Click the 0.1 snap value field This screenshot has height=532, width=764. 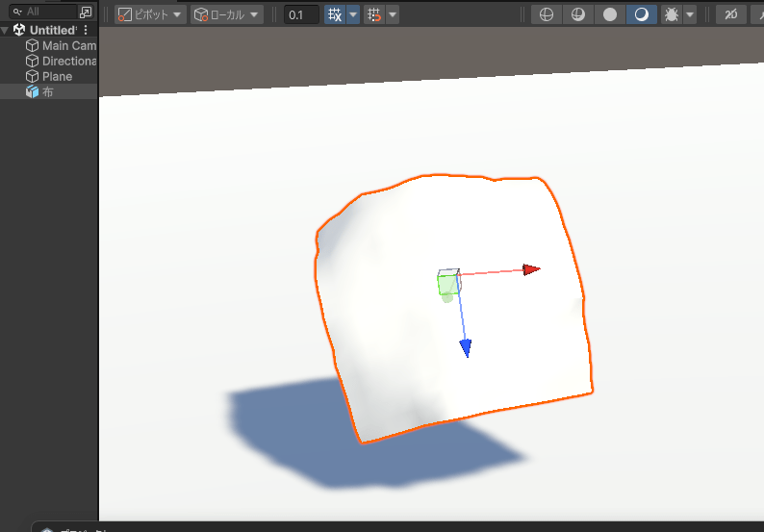click(301, 15)
